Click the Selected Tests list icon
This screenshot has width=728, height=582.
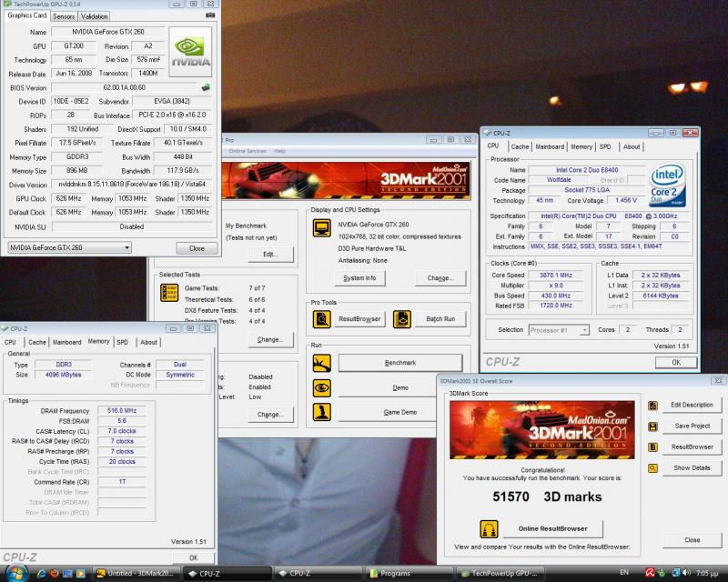pos(169,293)
